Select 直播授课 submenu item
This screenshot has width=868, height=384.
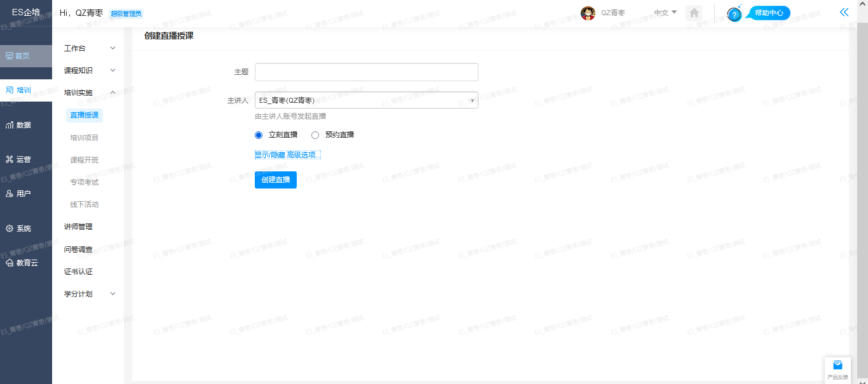coord(85,115)
